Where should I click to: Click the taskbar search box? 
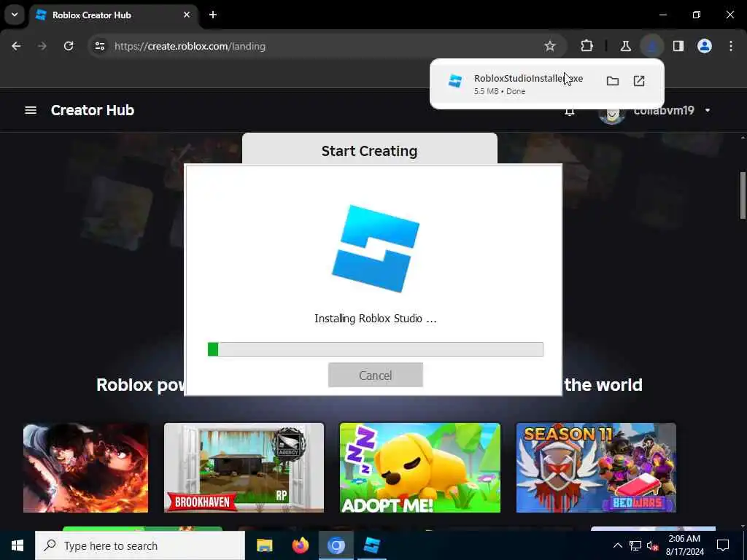click(x=140, y=545)
